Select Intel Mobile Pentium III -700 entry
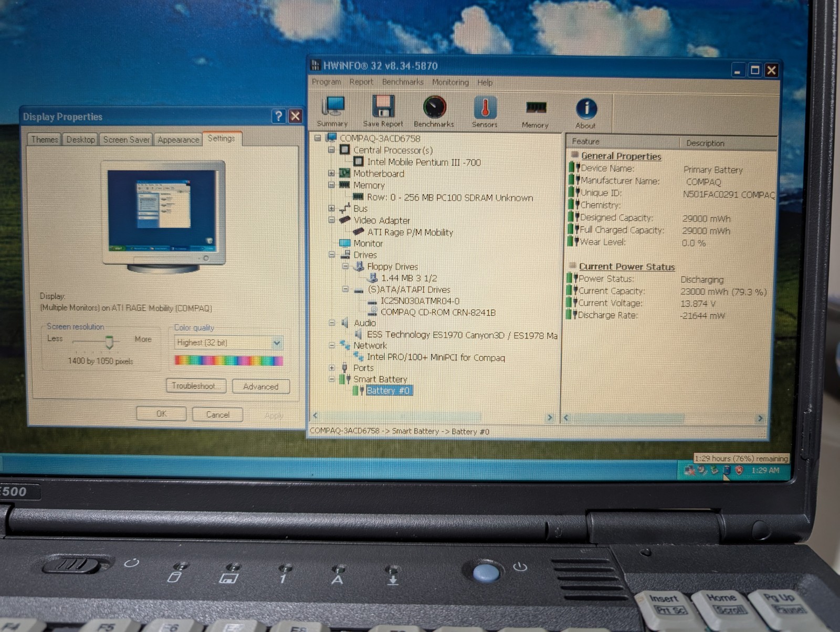 point(424,162)
